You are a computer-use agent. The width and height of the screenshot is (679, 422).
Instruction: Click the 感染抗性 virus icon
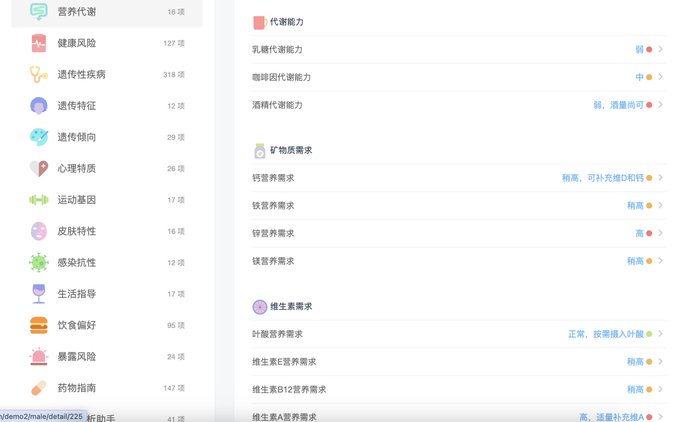38,262
